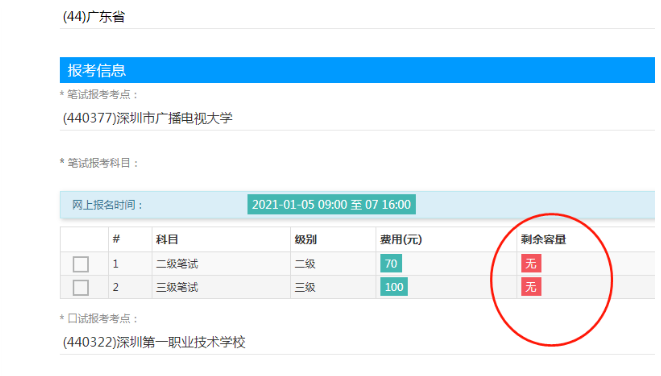Open the province selector showing (44)广东省
This screenshot has height=376, width=661.
click(357, 17)
